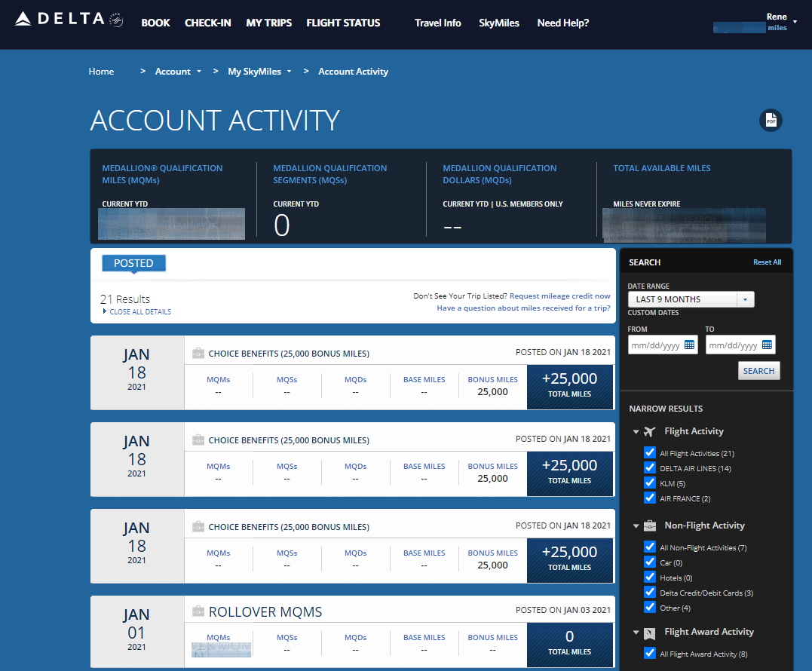Click the calendar icon beside the FROM field
812x671 pixels.
coord(691,345)
